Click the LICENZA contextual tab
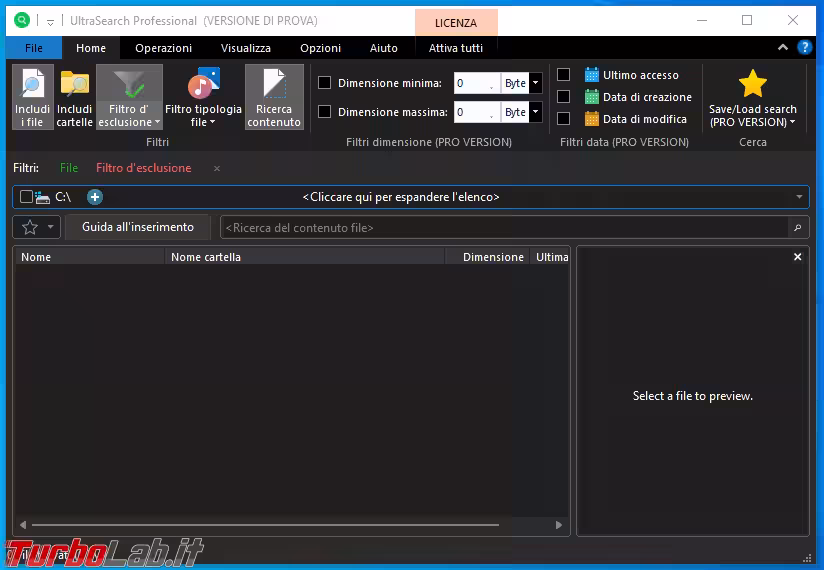The width and height of the screenshot is (824, 570). click(456, 23)
